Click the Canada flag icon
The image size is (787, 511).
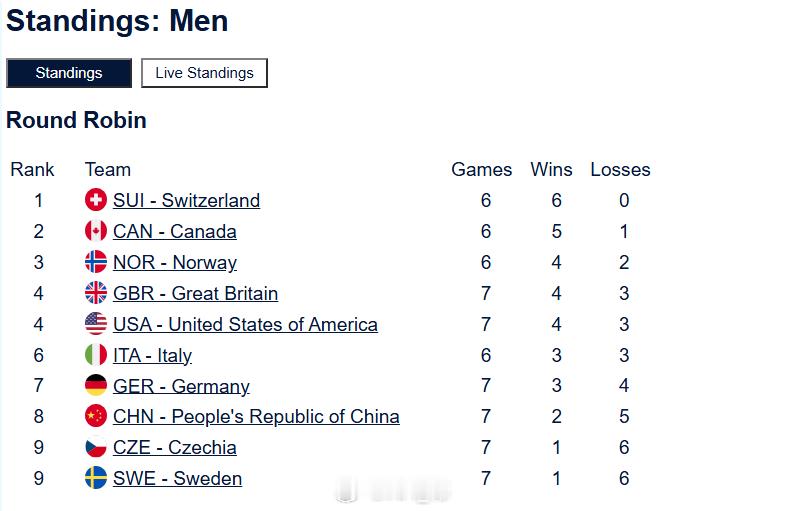pyautogui.click(x=96, y=231)
